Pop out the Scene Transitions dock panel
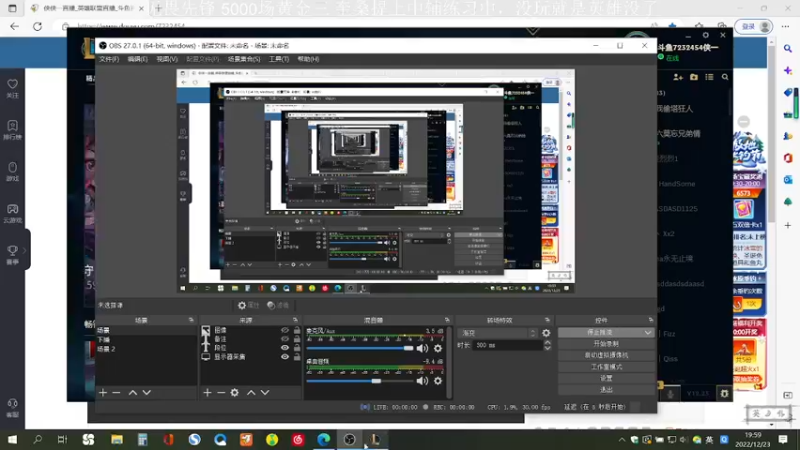 coord(547,320)
